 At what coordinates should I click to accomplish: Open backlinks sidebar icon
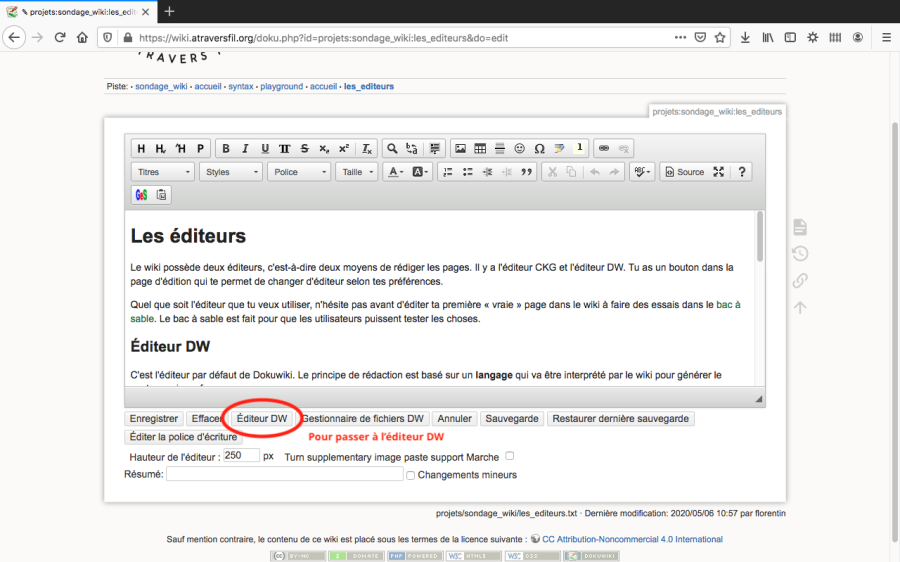tap(800, 281)
